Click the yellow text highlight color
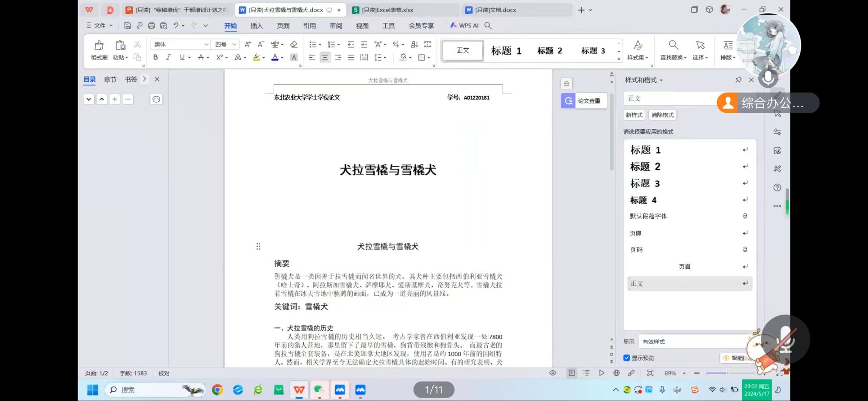 [x=256, y=57]
